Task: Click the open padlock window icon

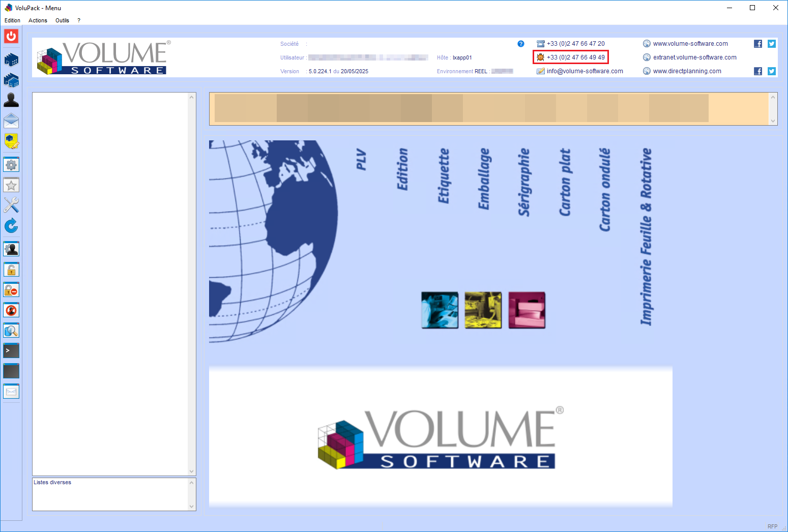Action: pos(11,270)
